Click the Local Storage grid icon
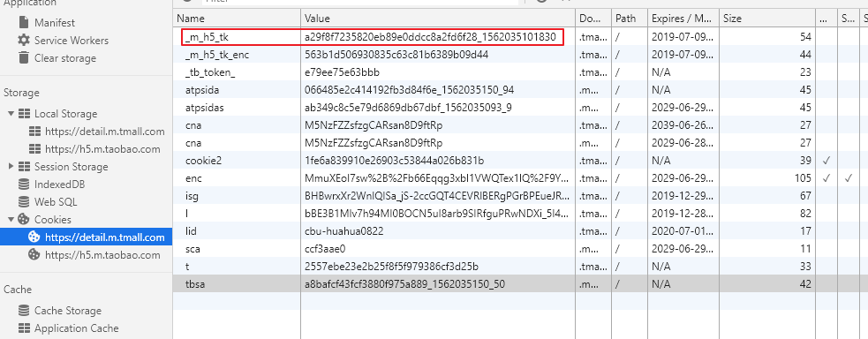 24,113
